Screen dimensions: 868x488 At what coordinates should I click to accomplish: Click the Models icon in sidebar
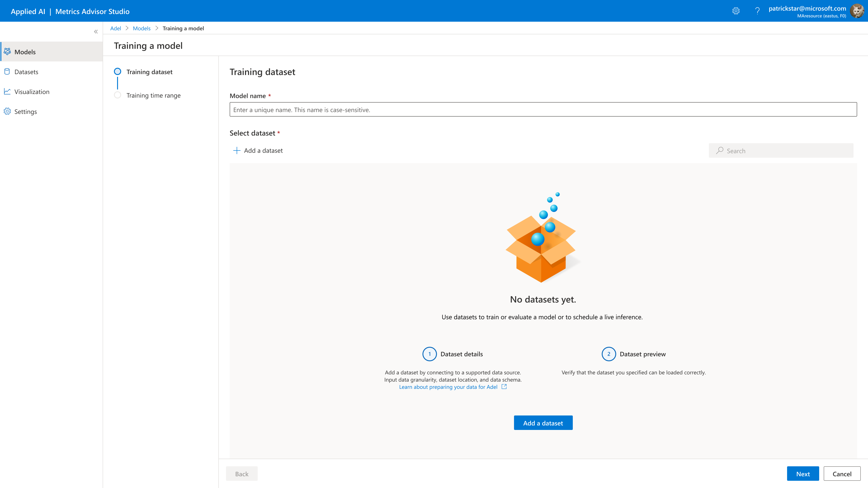7,52
